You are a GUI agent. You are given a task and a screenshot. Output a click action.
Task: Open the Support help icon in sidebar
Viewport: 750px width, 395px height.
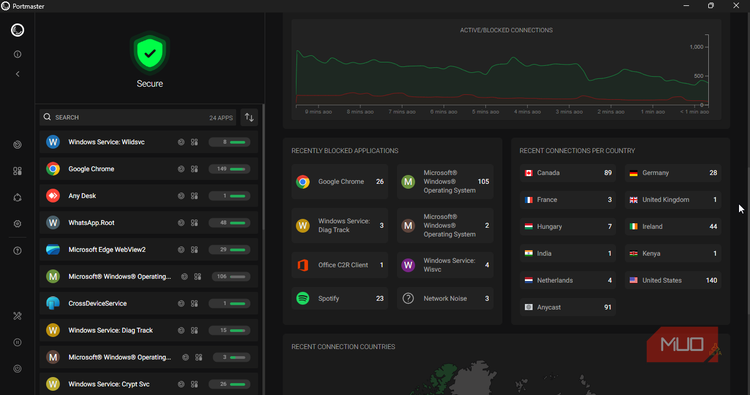click(x=17, y=251)
